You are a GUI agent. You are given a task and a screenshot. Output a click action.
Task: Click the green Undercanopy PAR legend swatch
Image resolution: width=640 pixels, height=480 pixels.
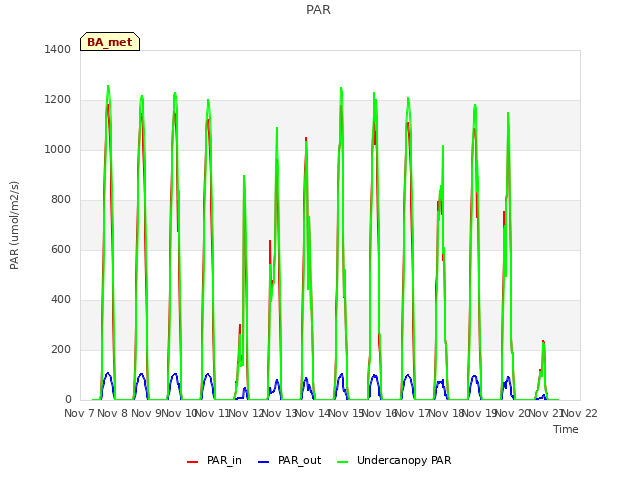click(343, 462)
